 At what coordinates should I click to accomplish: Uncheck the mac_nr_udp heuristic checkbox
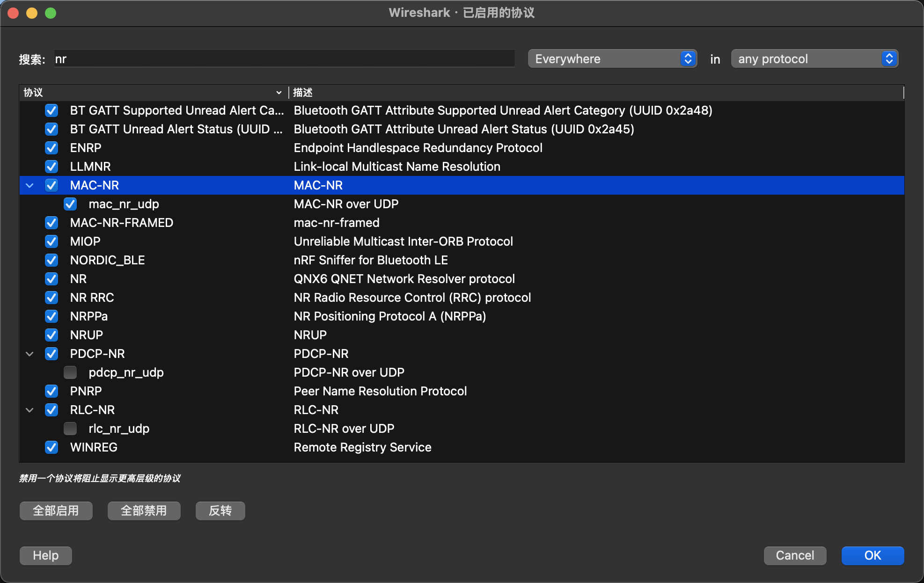tap(70, 204)
